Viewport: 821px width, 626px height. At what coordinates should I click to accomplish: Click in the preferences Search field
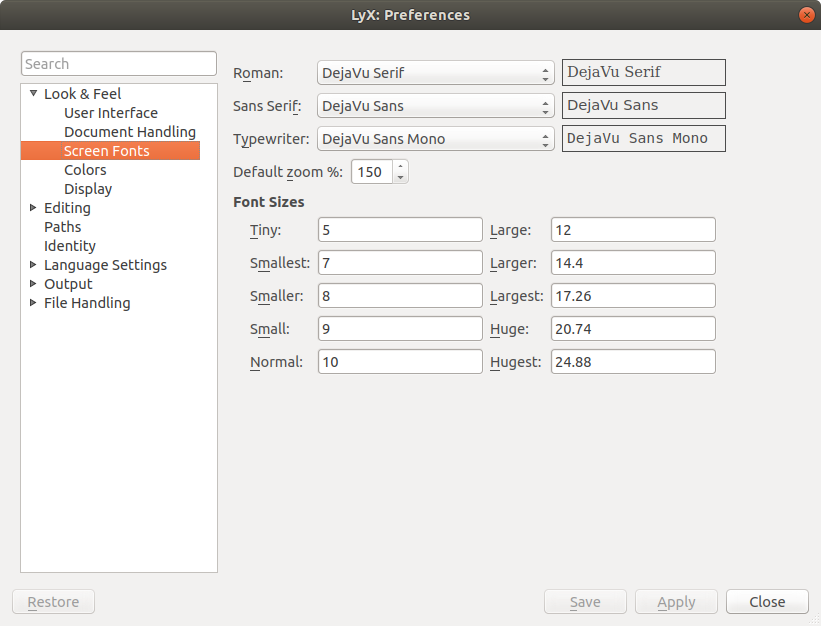(118, 64)
